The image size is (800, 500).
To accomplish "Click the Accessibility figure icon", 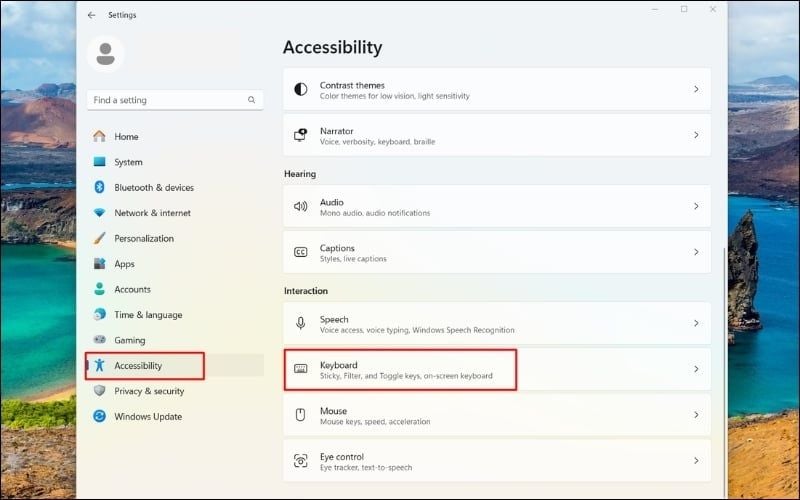I will click(99, 365).
